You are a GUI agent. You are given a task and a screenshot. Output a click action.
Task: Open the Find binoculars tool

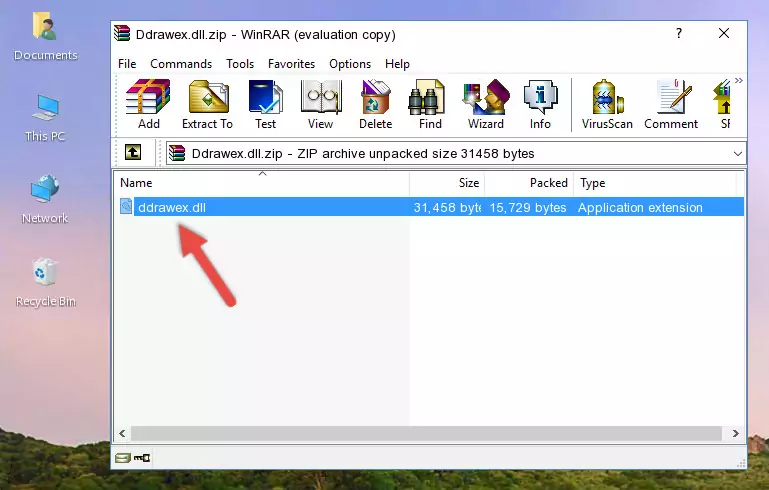point(430,104)
